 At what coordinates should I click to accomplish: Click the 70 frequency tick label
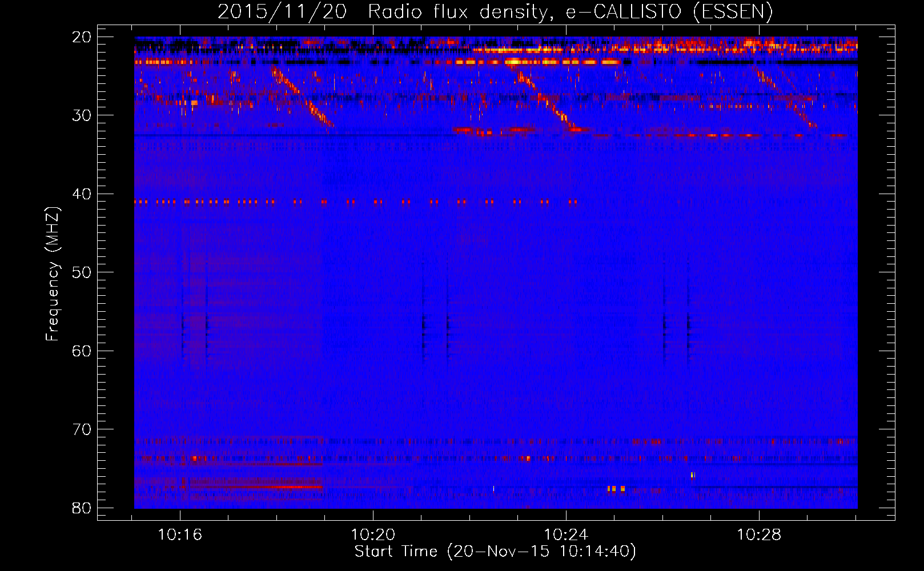pos(82,429)
